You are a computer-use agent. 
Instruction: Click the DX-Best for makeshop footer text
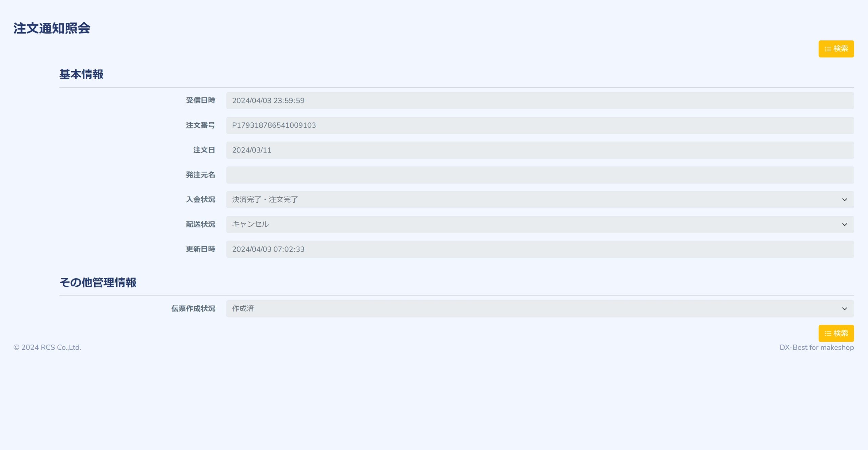click(x=816, y=347)
